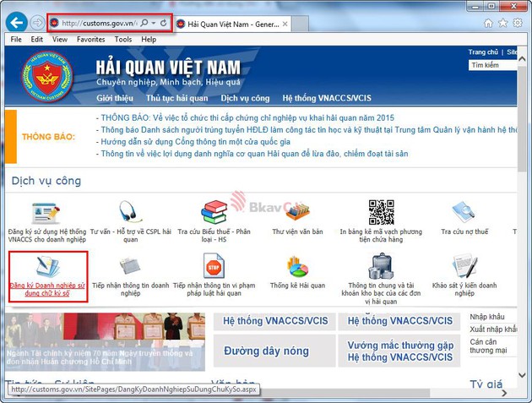Image resolution: width=532 pixels, height=403 pixels.
Task: Open the browser Home icon
Action: click(x=488, y=23)
